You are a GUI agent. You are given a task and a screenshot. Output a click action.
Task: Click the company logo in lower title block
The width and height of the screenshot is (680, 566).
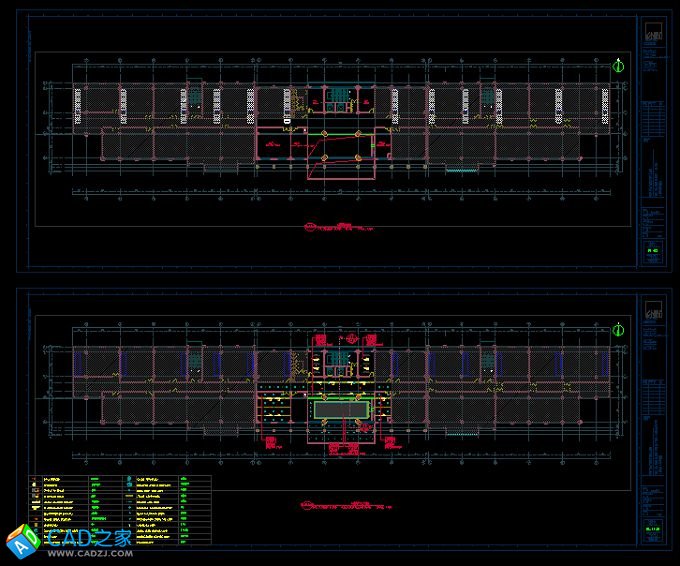(651, 308)
